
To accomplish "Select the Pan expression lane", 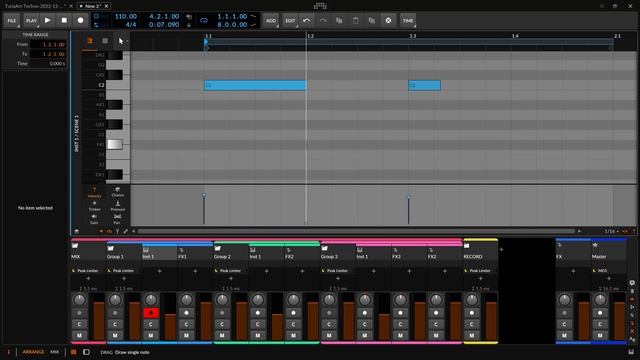I will pyautogui.click(x=118, y=220).
